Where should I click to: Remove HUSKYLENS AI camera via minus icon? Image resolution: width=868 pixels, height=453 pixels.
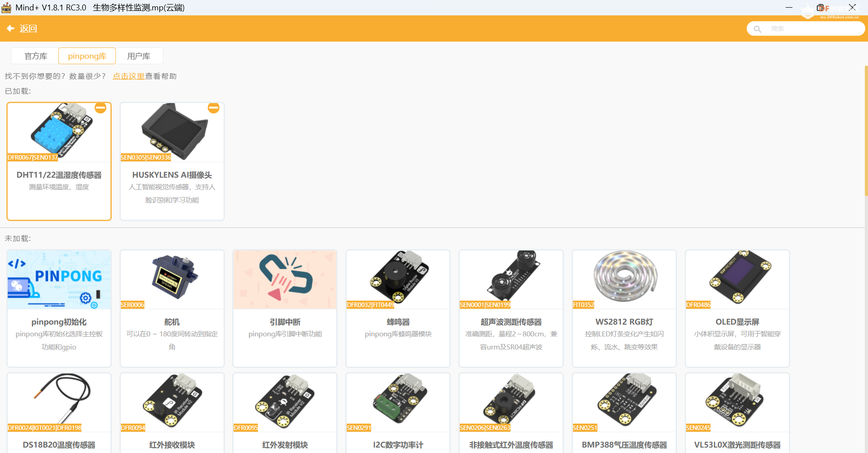tap(214, 108)
